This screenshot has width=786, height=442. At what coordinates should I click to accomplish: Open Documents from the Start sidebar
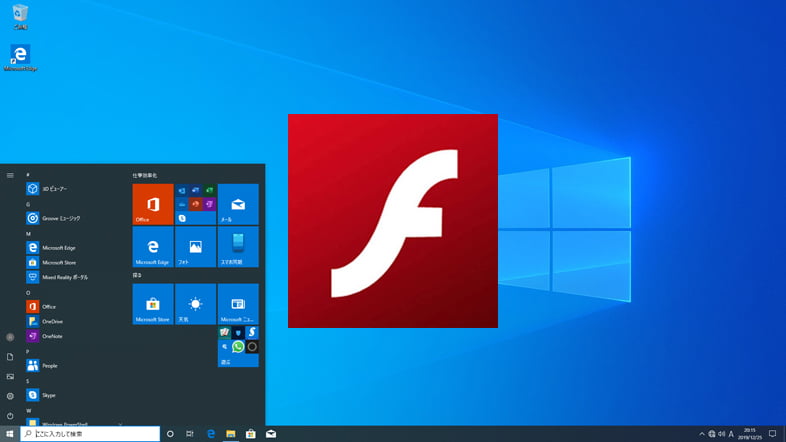(10, 357)
